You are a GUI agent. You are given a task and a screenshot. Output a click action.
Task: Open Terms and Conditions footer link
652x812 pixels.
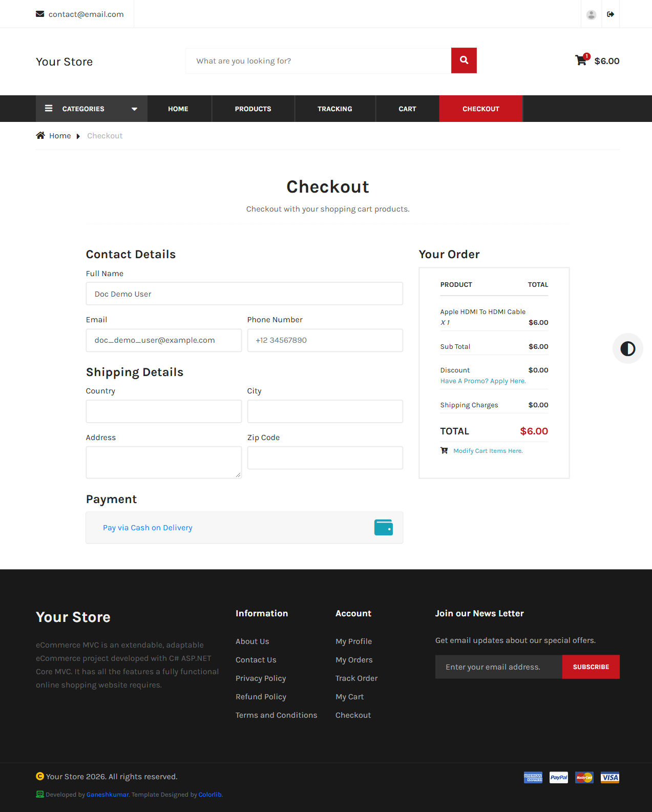276,715
